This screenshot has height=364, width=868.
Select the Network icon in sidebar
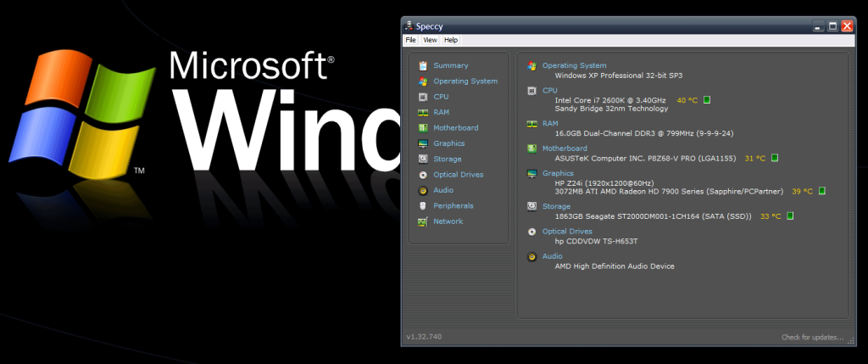(422, 221)
